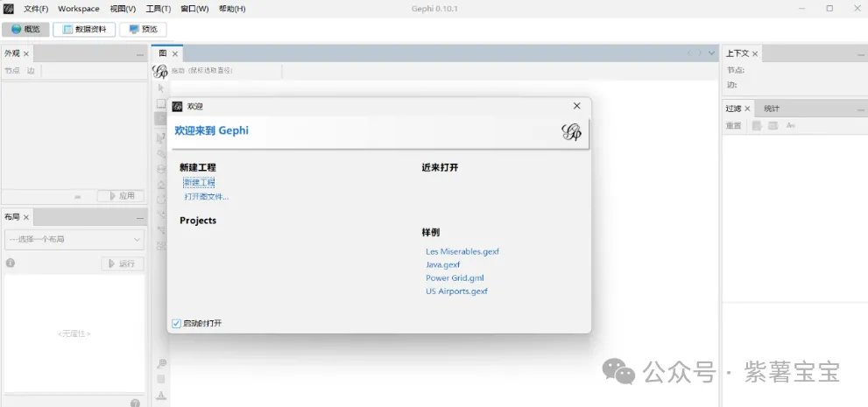Click the Gephi logo in graph toolbar
The height and width of the screenshot is (407, 868).
[160, 71]
